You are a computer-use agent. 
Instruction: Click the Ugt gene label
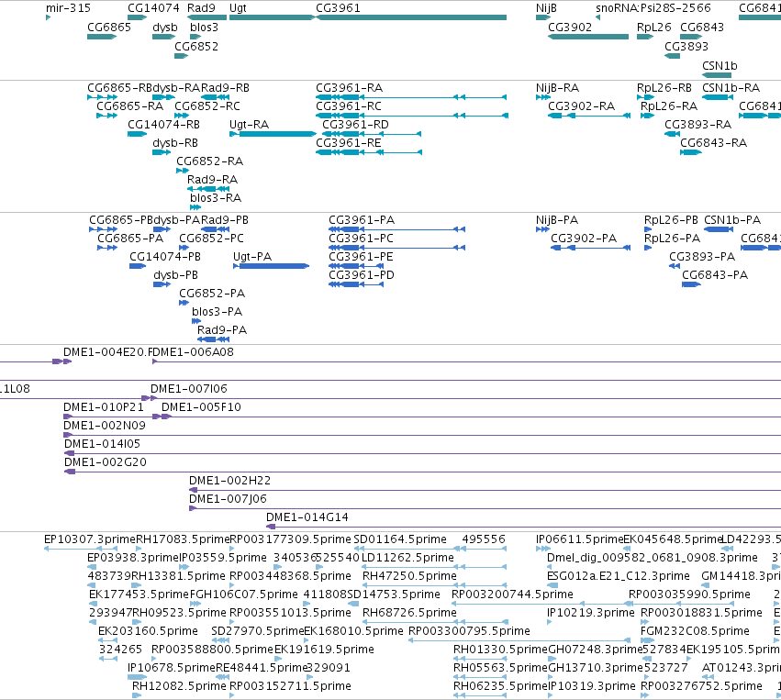(238, 8)
